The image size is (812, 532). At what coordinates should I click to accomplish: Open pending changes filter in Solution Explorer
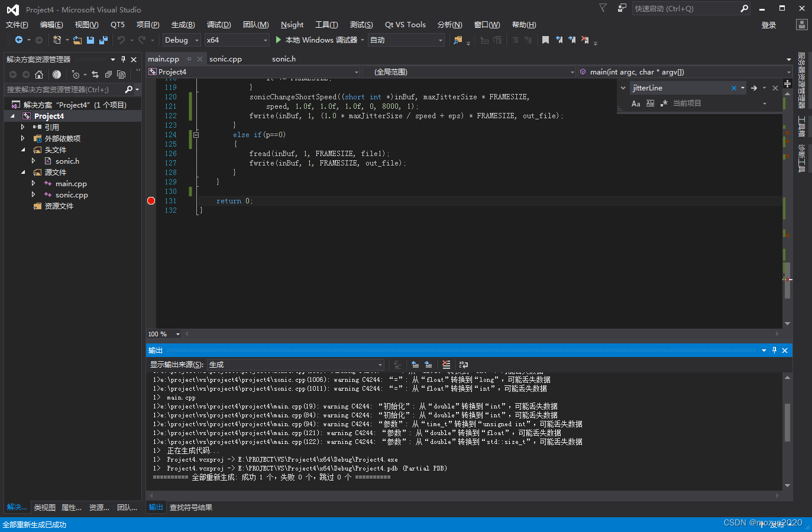[75, 74]
